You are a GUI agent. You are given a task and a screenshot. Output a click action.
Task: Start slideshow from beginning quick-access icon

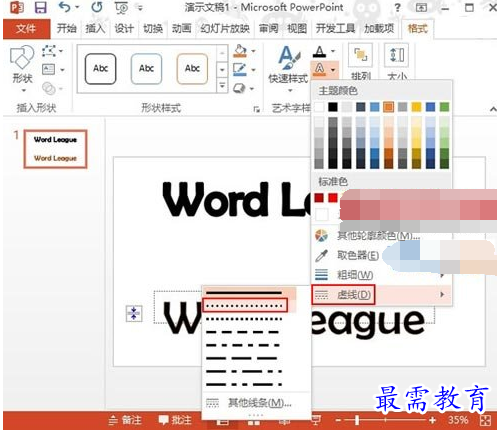(x=121, y=8)
